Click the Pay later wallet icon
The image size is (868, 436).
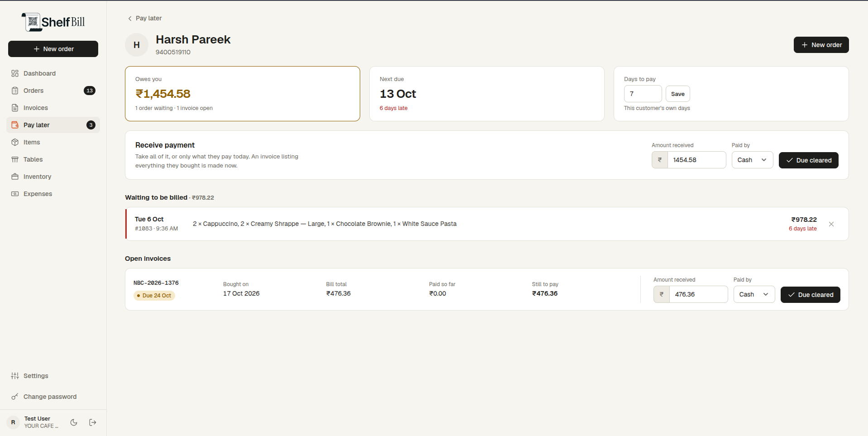(15, 125)
